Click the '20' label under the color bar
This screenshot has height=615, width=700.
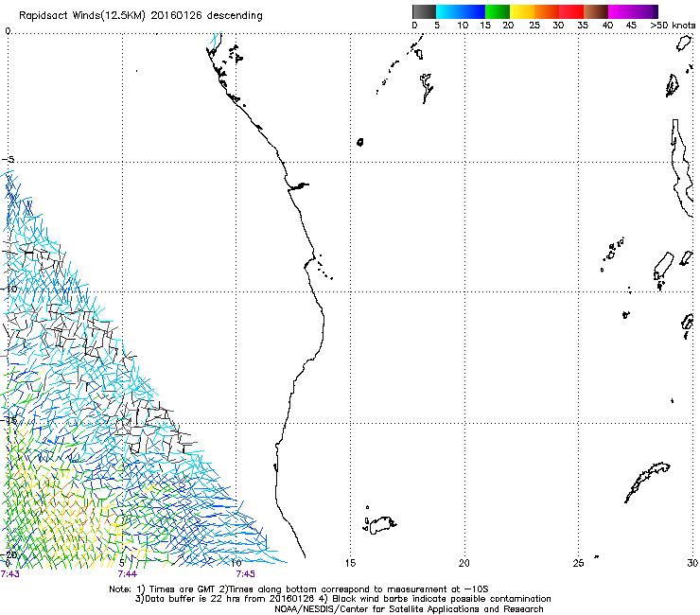click(x=508, y=26)
